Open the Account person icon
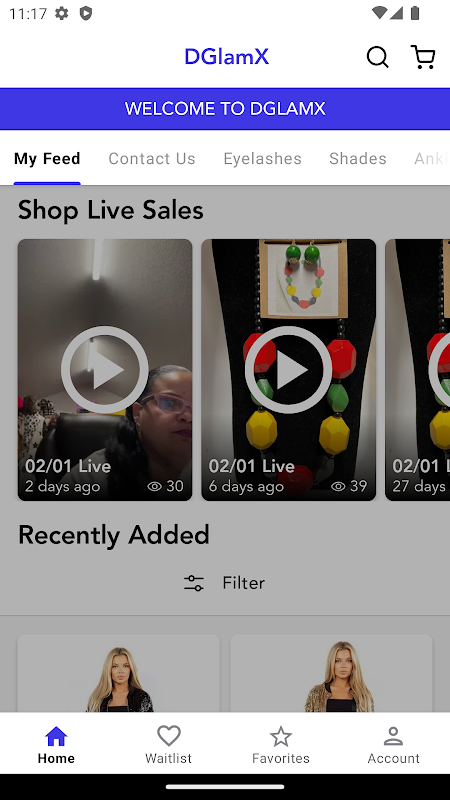The height and width of the screenshot is (800, 450). (x=393, y=736)
